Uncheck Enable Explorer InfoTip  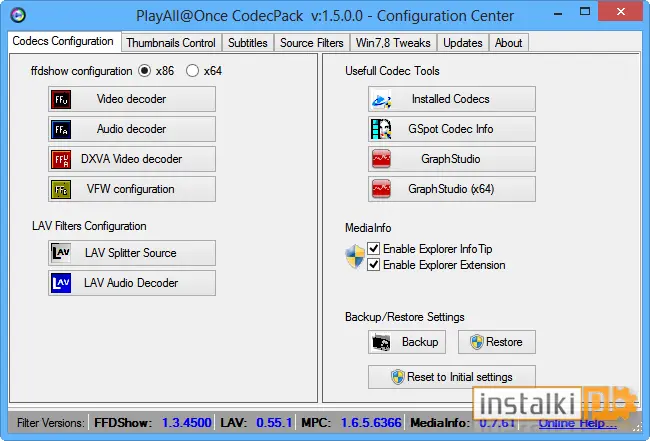tap(374, 248)
